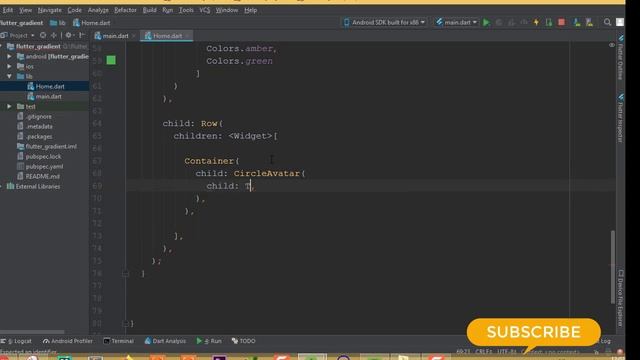The width and height of the screenshot is (640, 360).
Task: Open the Flutter Outline side panel
Action: point(620,57)
